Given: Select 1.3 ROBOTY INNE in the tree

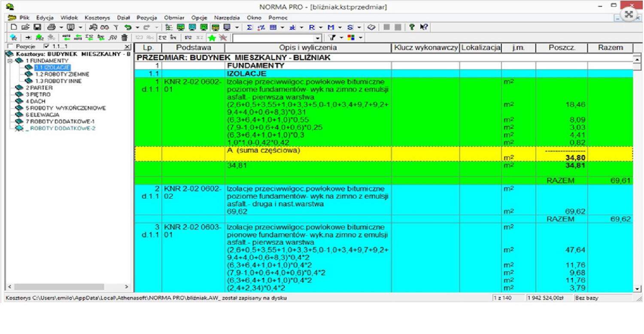Looking at the screenshot, I should (x=58, y=81).
